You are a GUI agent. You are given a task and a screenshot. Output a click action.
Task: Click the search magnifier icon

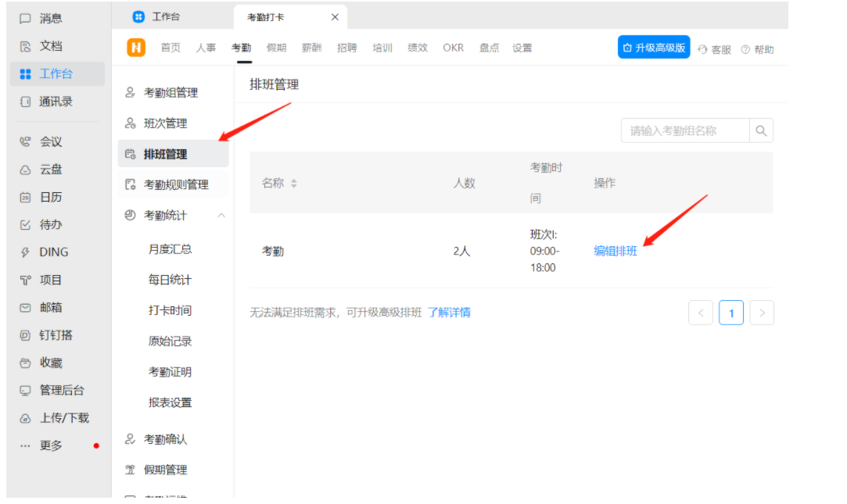click(760, 130)
